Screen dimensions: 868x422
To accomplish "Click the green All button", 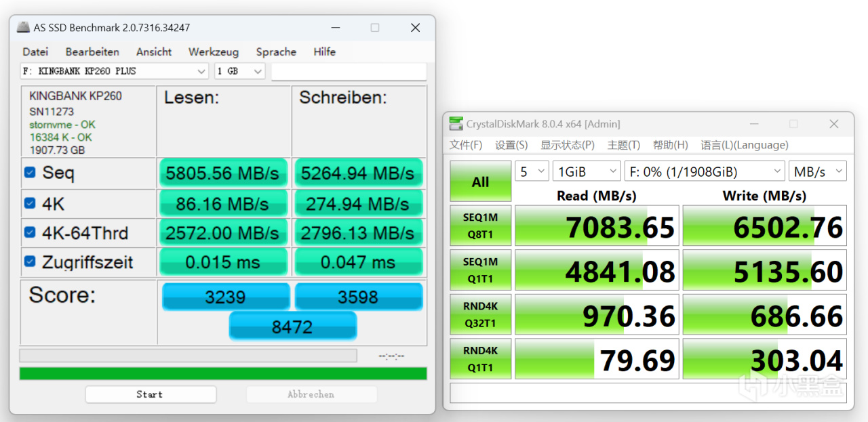I will [x=480, y=182].
